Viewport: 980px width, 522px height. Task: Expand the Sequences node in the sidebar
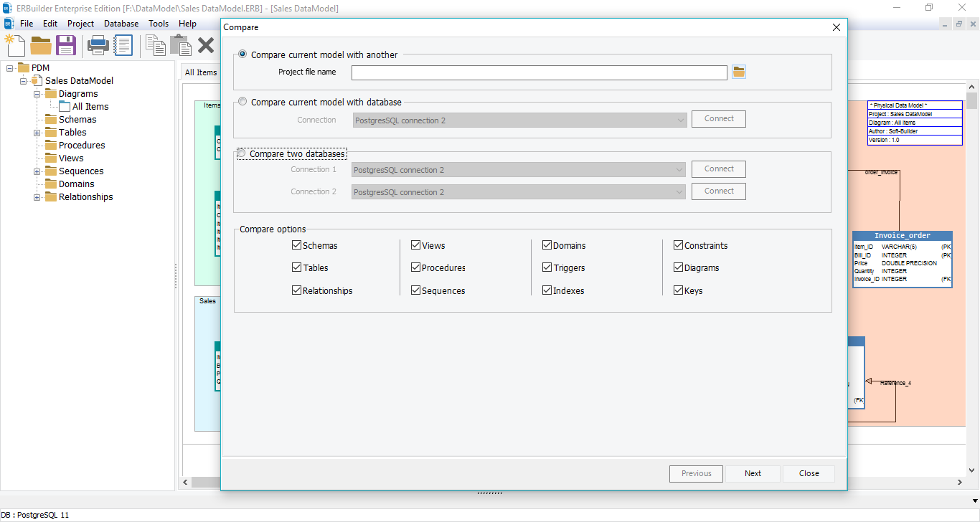click(x=36, y=171)
